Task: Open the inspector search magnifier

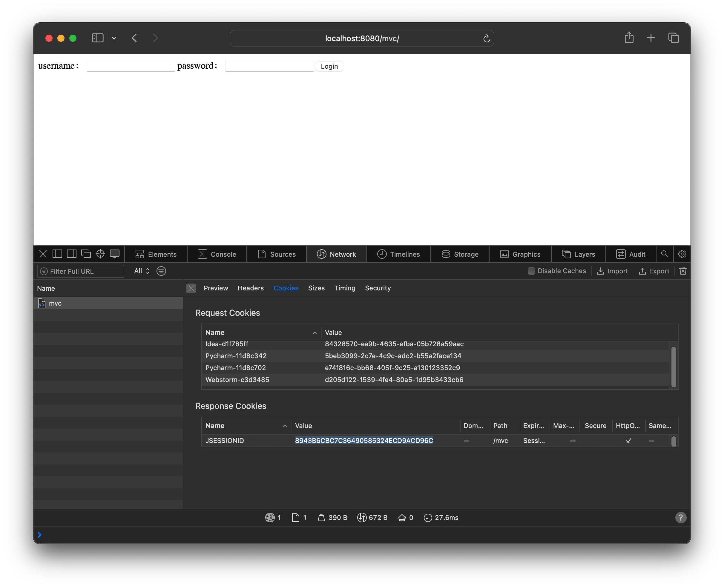Action: [x=664, y=254]
